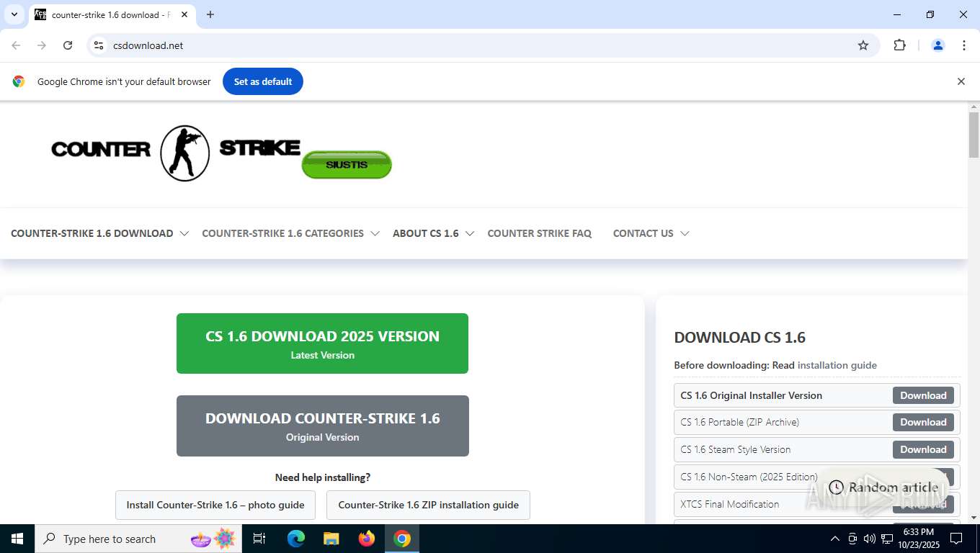Open a new tab with plus icon

210,14
